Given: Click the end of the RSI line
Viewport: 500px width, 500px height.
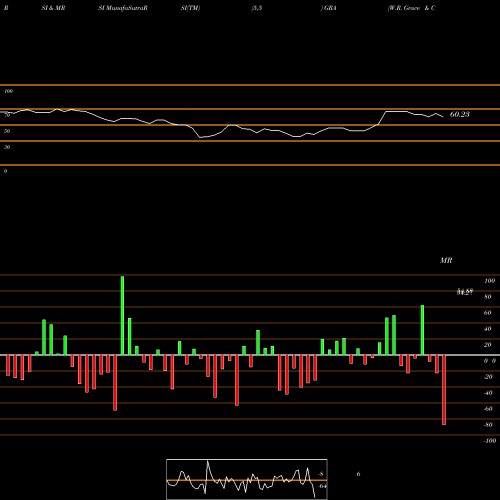Looking at the screenshot, I should click(x=443, y=117).
